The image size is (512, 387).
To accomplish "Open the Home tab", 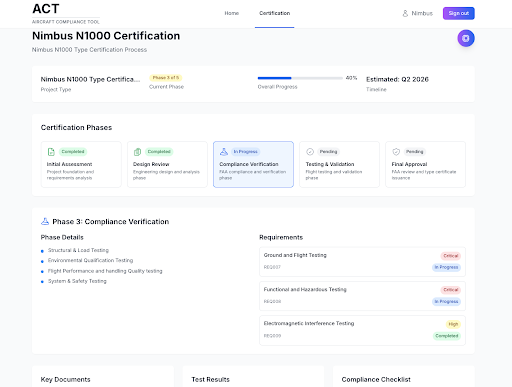I will click(x=232, y=13).
